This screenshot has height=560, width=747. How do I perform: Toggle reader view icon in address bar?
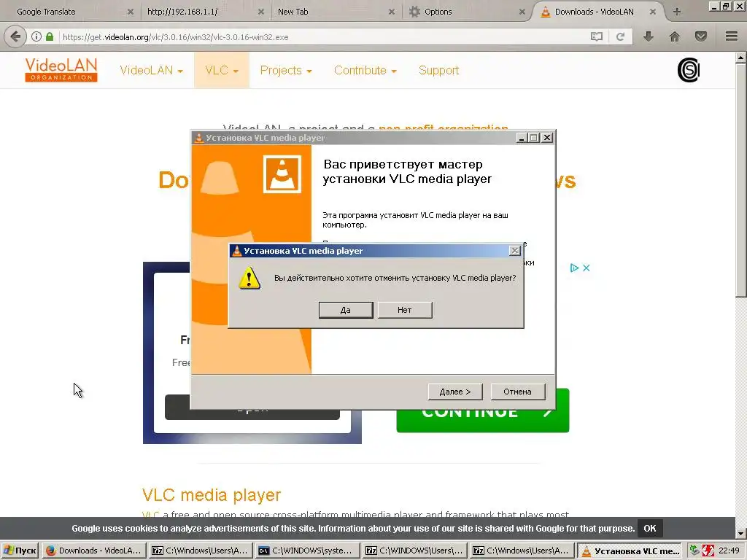597,36
